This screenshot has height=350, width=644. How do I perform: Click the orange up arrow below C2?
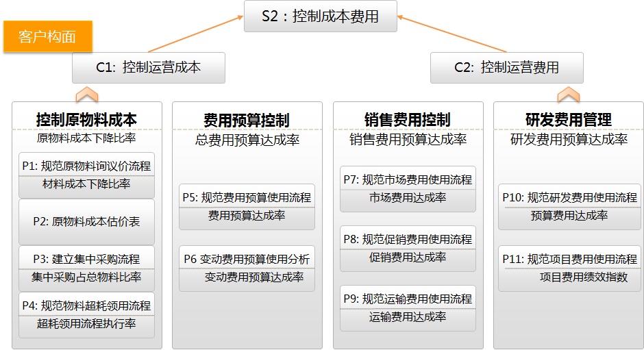[568, 94]
